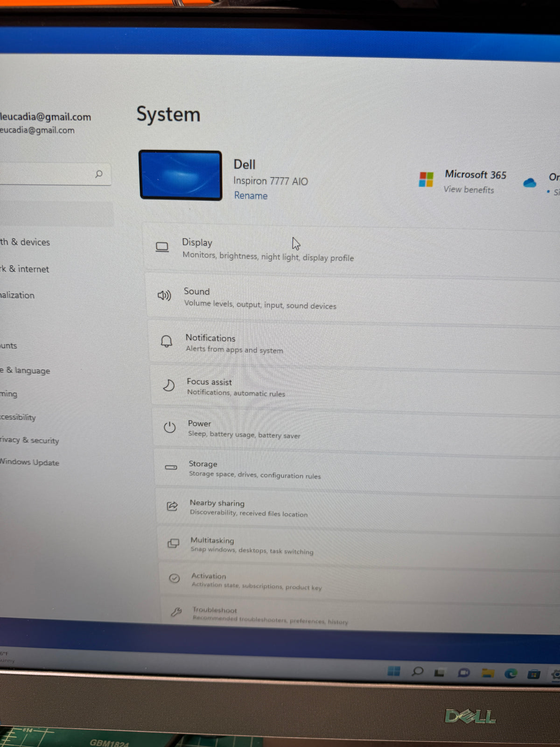The image size is (560, 747).
Task: Click the OneDrive cloud icon
Action: tap(530, 183)
